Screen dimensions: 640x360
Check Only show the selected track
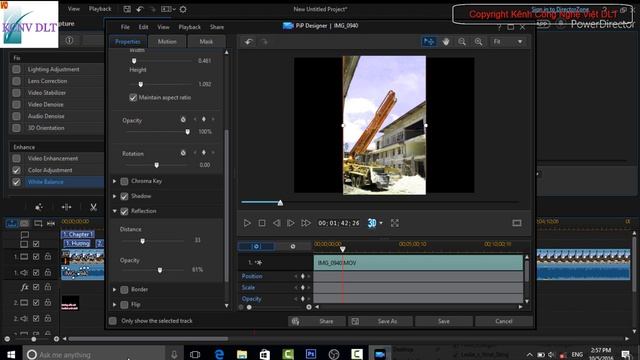(113, 321)
